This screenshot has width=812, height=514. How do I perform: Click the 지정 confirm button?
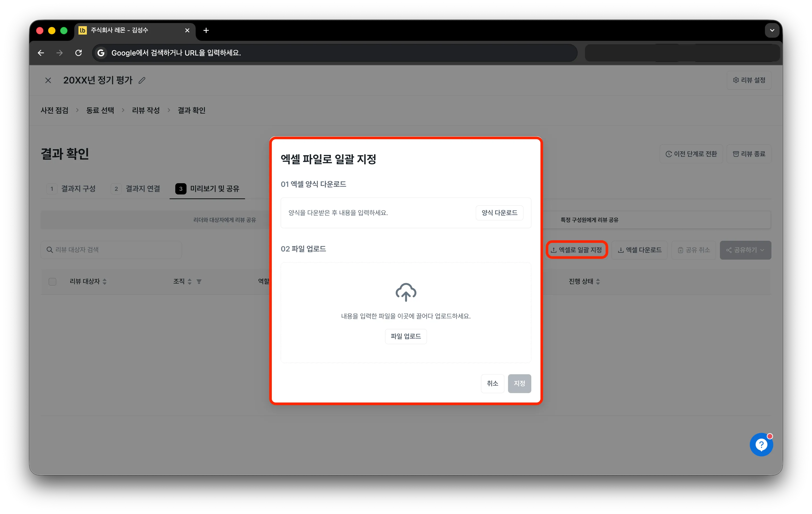pos(519,383)
